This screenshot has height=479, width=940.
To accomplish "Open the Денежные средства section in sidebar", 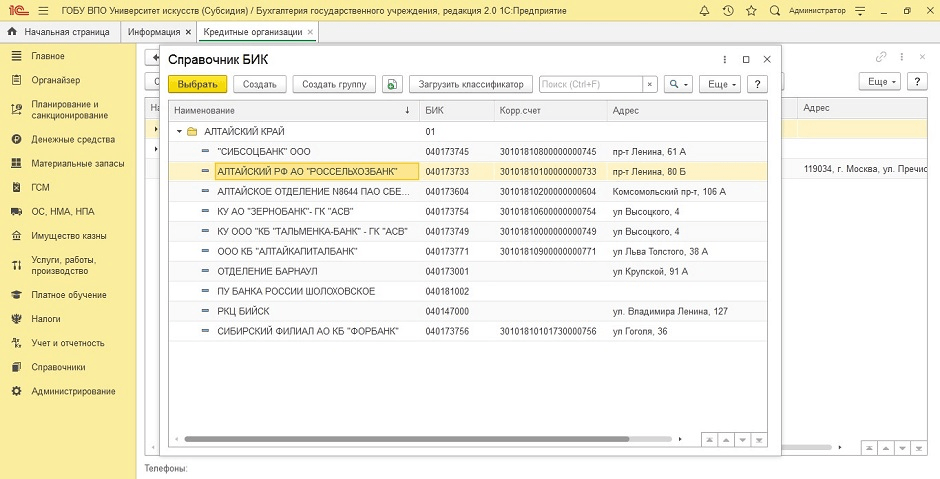I will pyautogui.click(x=72, y=139).
